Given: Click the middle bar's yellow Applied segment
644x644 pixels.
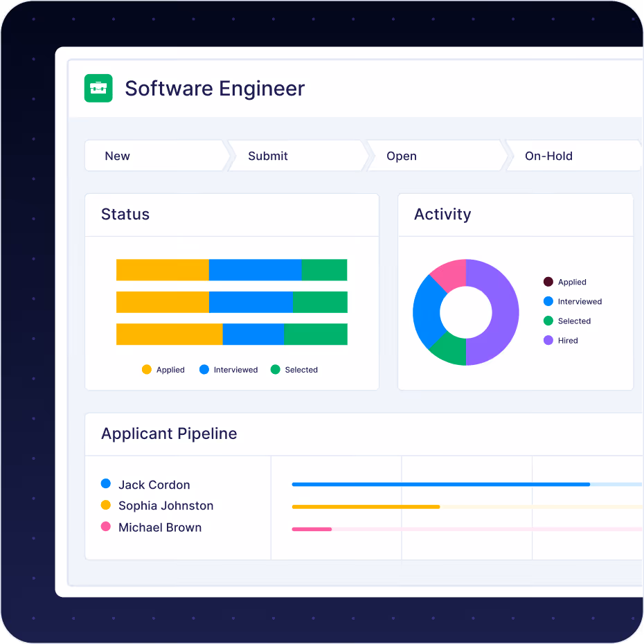Looking at the screenshot, I should [163, 303].
